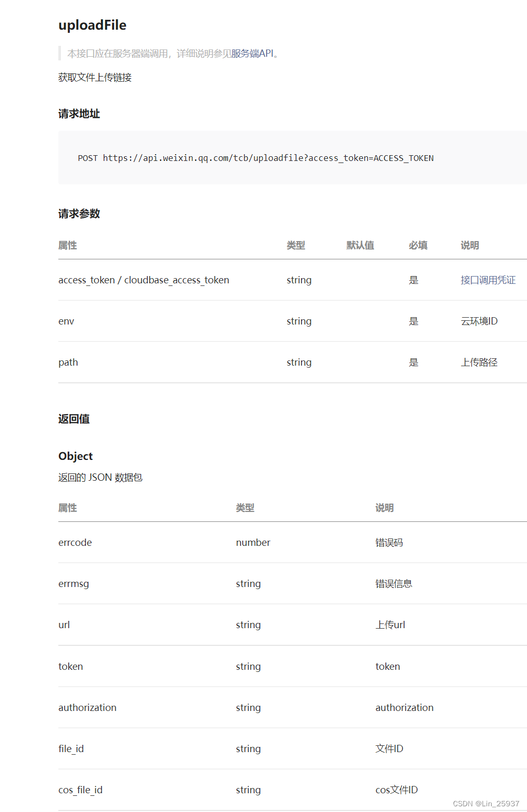The height and width of the screenshot is (812, 527).
Task: Click the 默认值 column header
Action: (x=360, y=245)
